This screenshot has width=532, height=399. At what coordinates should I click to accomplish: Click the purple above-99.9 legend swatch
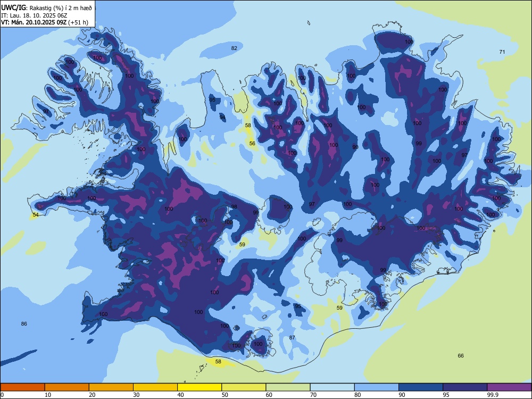point(509,387)
